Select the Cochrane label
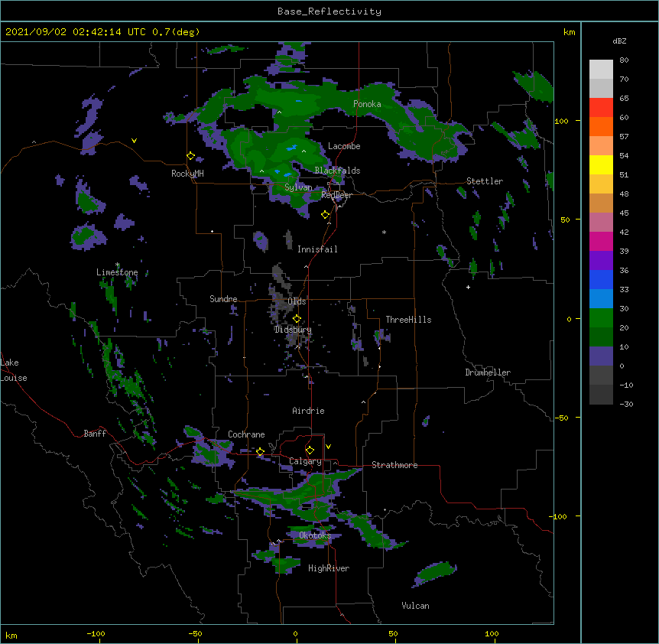This screenshot has width=659, height=644. tap(246, 434)
